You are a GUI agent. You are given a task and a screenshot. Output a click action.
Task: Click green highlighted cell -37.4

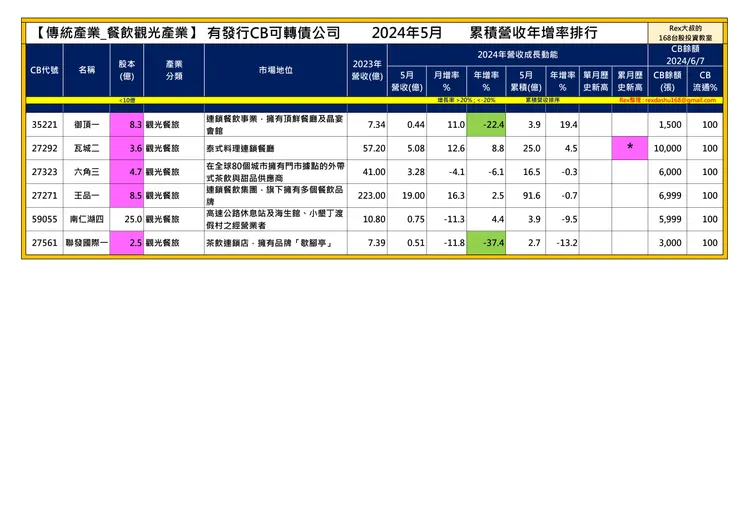point(486,243)
